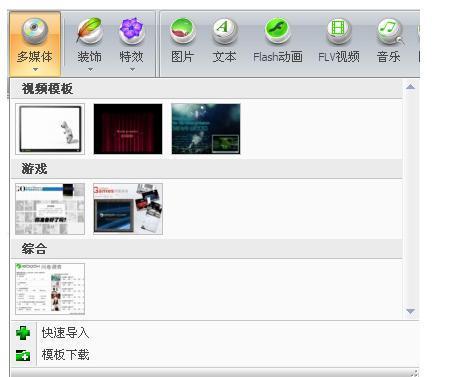Expand the 特效 dropdown arrow
Screen dimensions: 464x377
click(x=132, y=69)
